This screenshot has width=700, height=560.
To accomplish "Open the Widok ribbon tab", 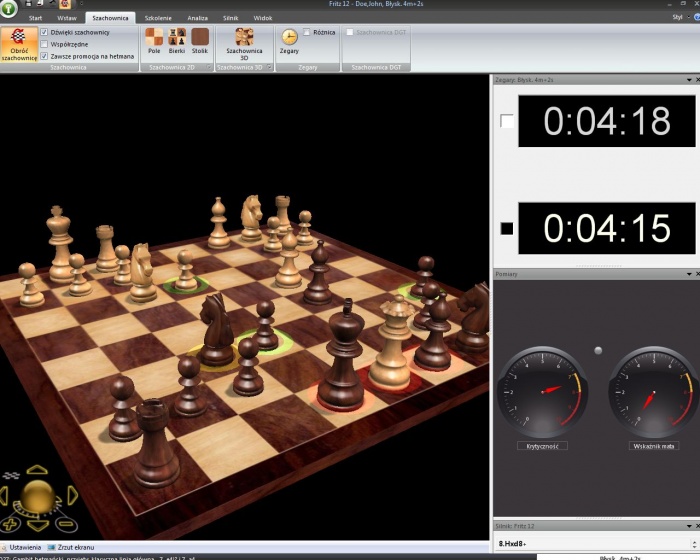I will coord(262,18).
